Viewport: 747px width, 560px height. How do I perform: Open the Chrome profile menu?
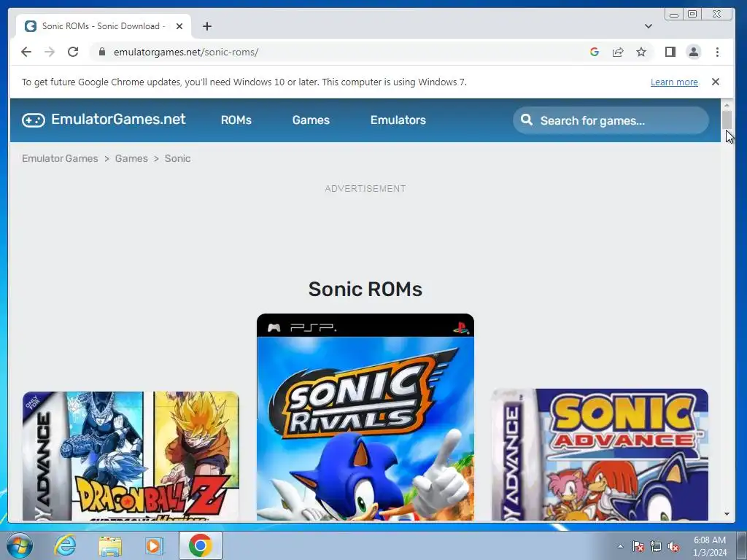[x=694, y=52]
